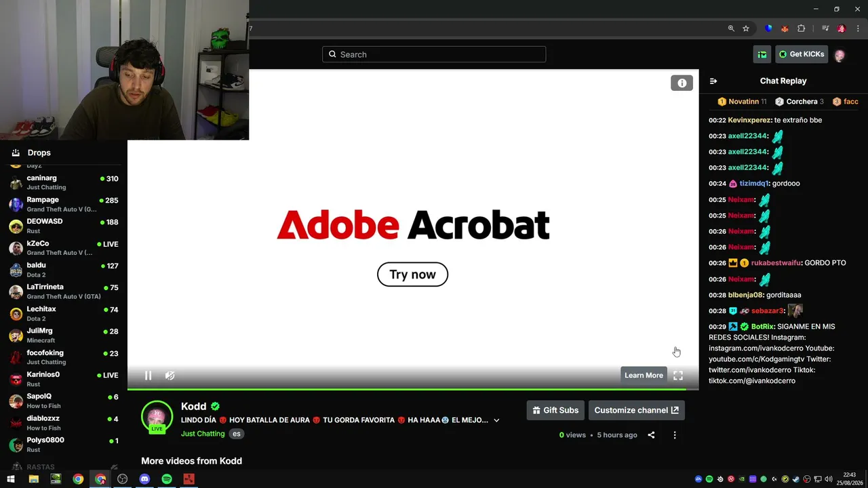Screen dimensions: 868x488
Task: Click BotRix username in chat
Action: point(762,327)
